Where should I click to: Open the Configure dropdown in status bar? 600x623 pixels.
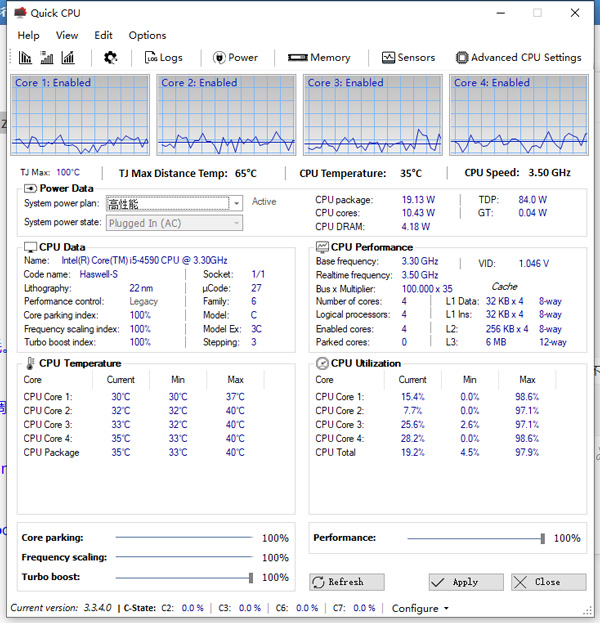[x=420, y=608]
